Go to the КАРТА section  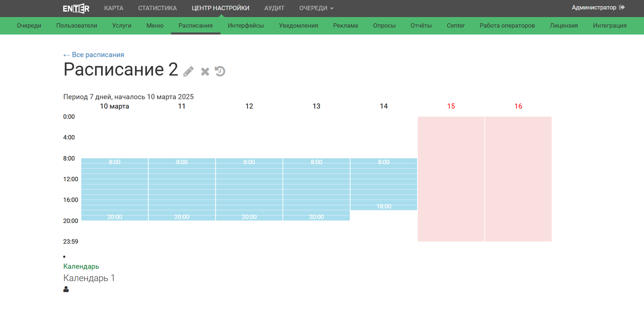[x=113, y=8]
